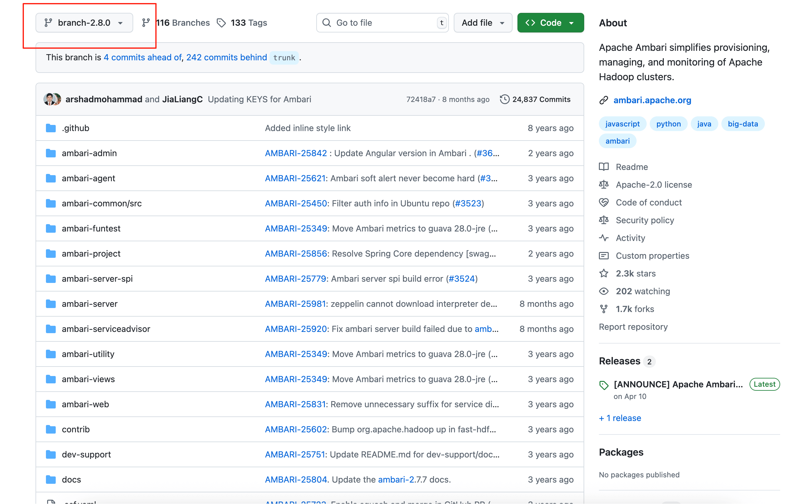Open the Report repository link
The height and width of the screenshot is (504, 812).
[x=633, y=327]
